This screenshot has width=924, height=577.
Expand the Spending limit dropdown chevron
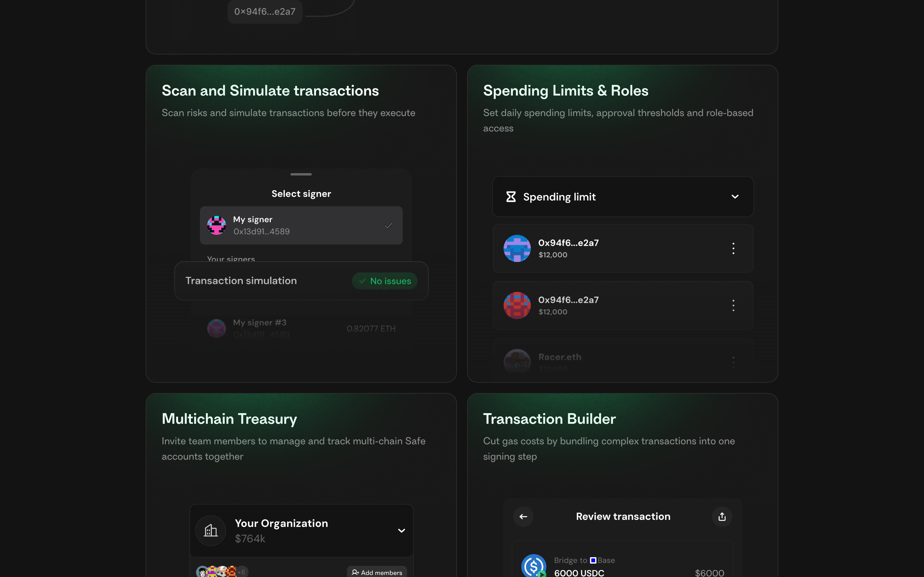735,197
